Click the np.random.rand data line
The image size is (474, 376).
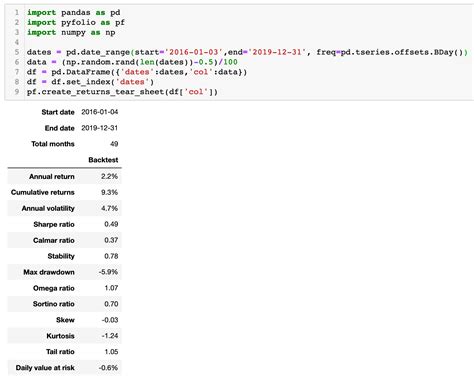[x=132, y=62]
